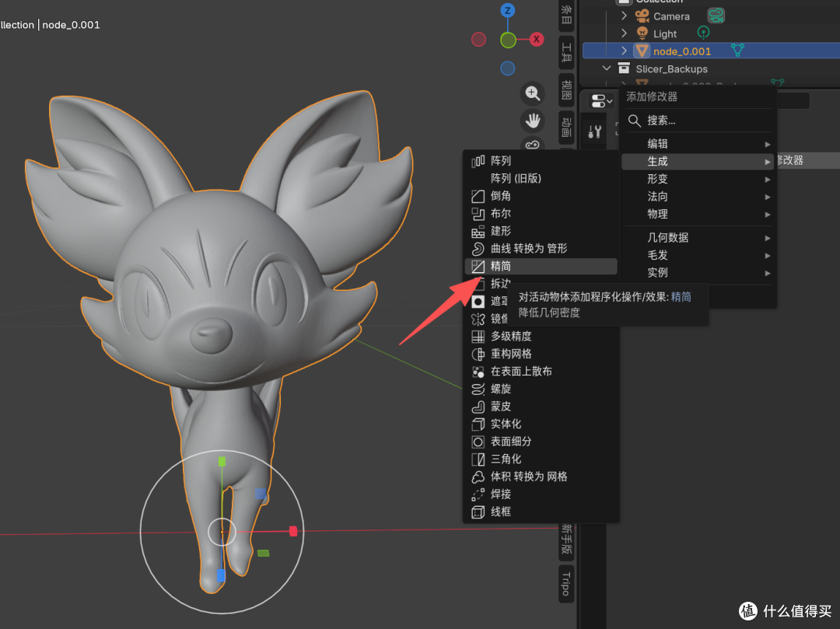Open the Instances (实例) submenu
840x629 pixels.
click(x=698, y=272)
